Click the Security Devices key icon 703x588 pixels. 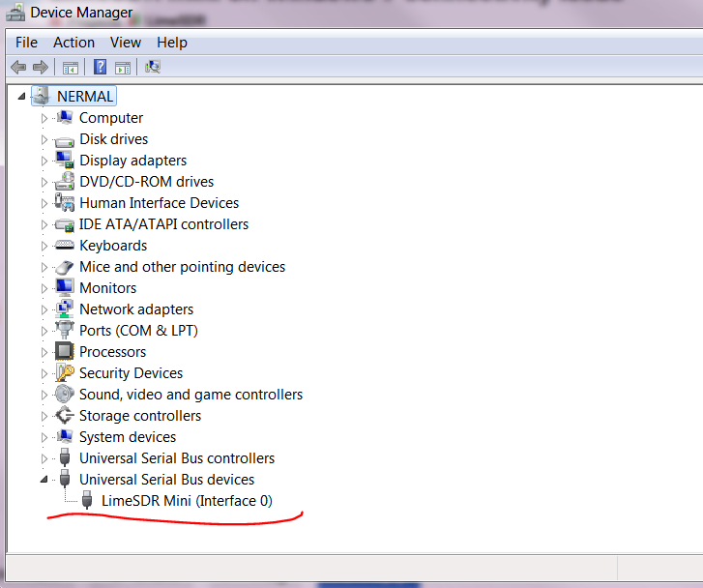[65, 372]
